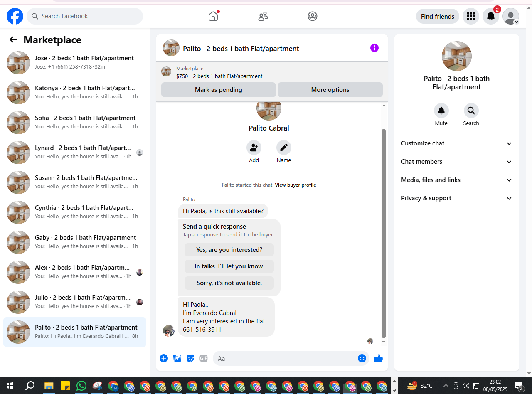Open Jose's 2 beds 1 bath conversation
Image resolution: width=532 pixels, height=394 pixels.
75,62
